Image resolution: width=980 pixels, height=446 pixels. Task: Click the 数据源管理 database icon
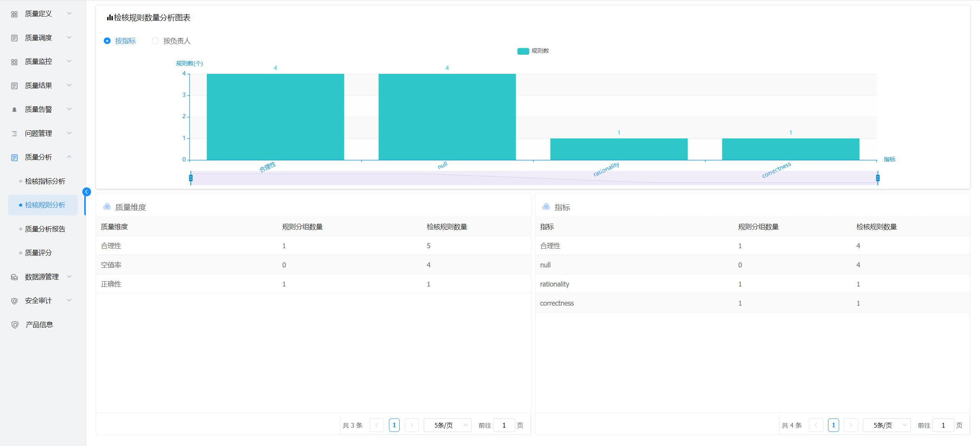(15, 277)
